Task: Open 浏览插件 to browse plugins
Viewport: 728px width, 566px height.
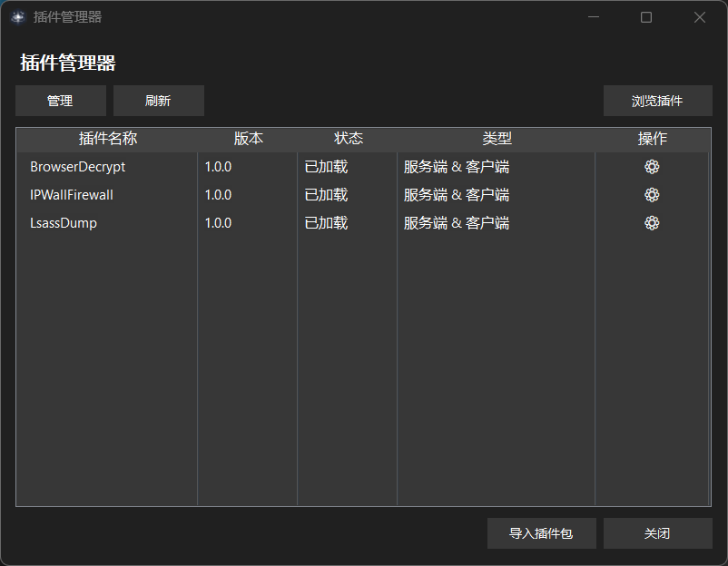Action: (x=658, y=101)
